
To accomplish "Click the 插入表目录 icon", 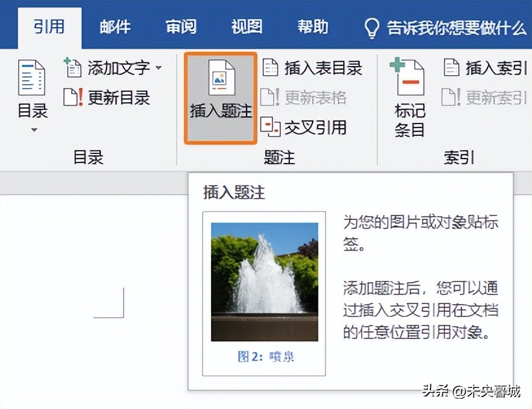I will point(271,67).
